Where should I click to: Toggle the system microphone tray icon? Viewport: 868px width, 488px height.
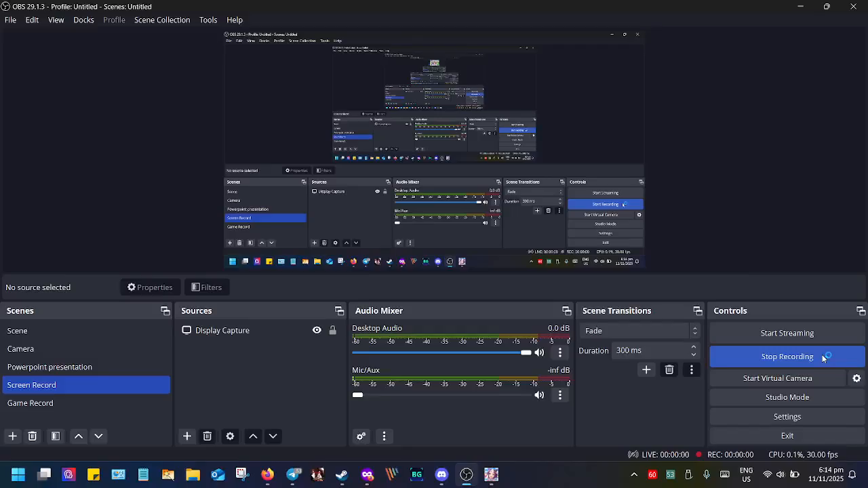[707, 474]
